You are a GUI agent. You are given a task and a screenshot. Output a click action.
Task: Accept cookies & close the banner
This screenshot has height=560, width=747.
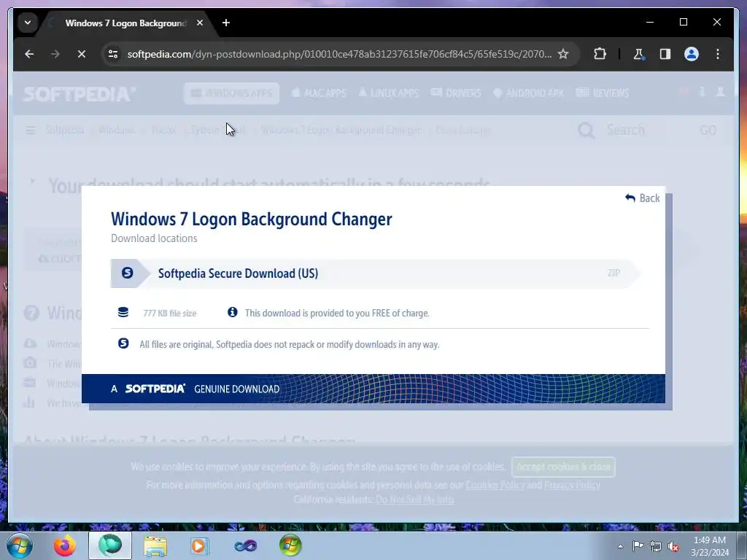click(x=563, y=467)
